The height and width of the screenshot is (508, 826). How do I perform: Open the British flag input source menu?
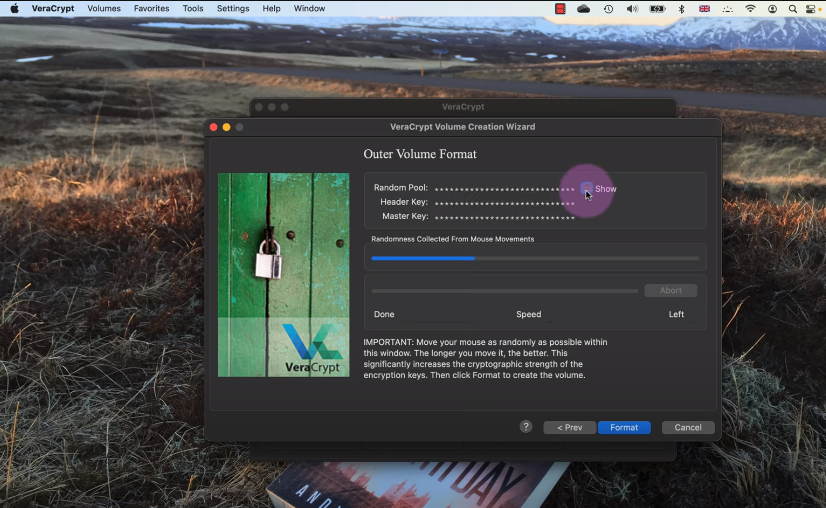[x=704, y=8]
